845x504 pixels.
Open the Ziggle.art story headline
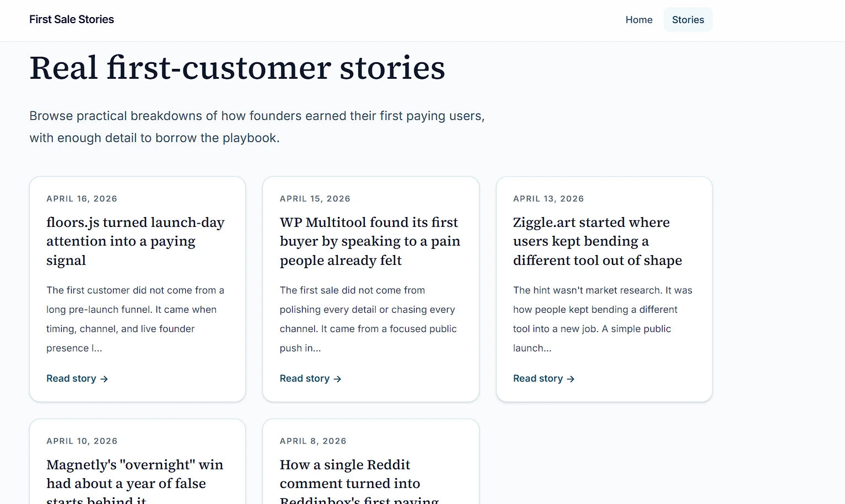597,241
